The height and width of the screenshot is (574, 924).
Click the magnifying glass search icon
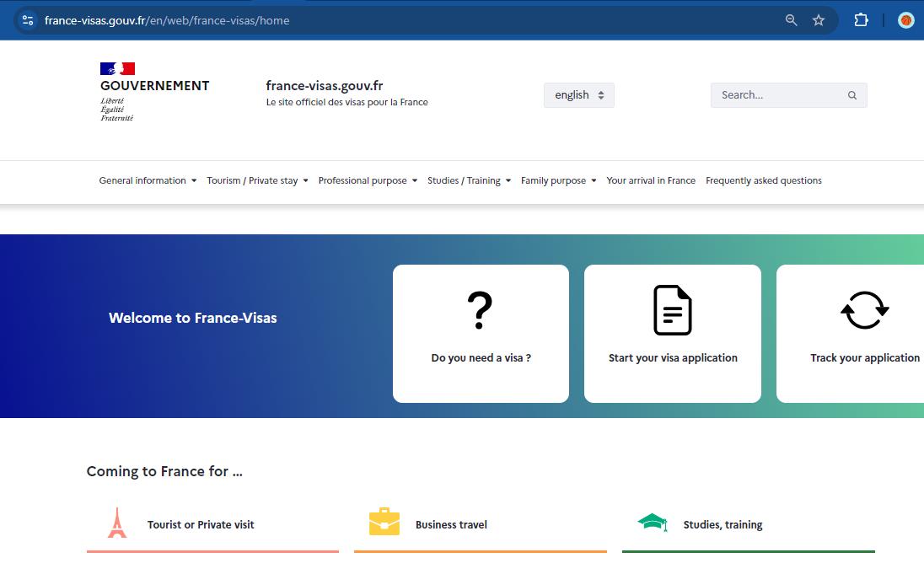click(852, 94)
